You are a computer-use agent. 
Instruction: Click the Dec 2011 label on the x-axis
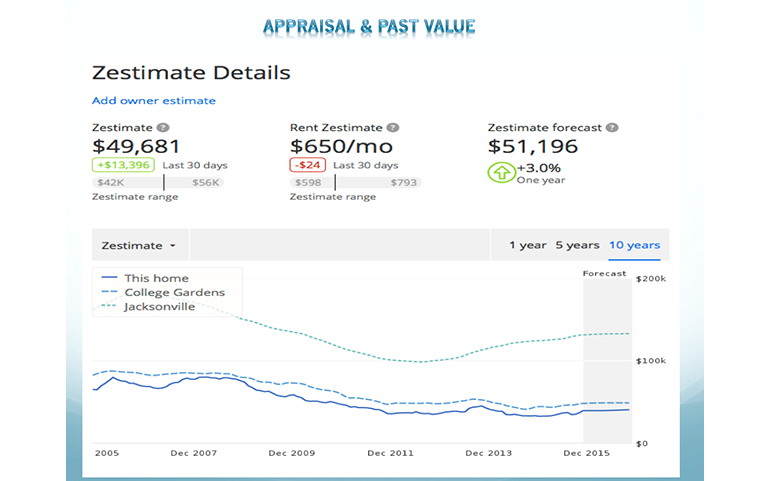390,453
